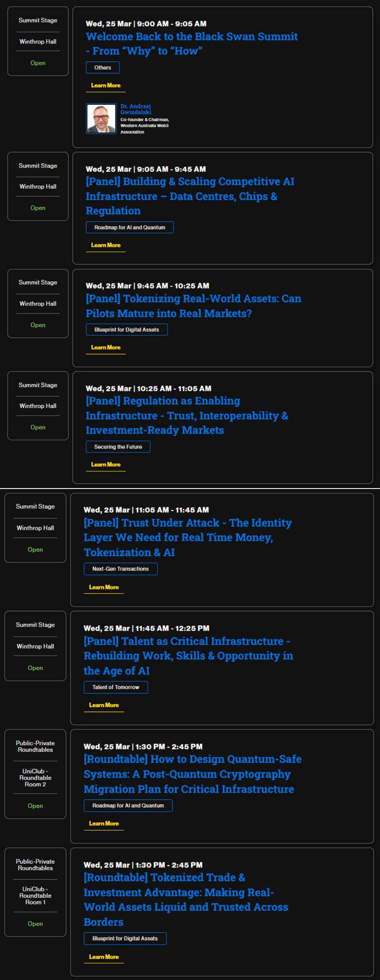Click Summit Stage beside the Trust Under Attack panel

(x=35, y=506)
